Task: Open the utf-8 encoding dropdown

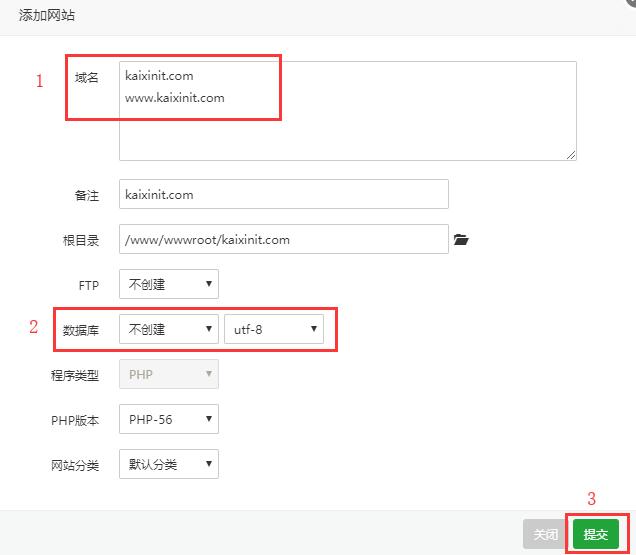Action: click(273, 329)
